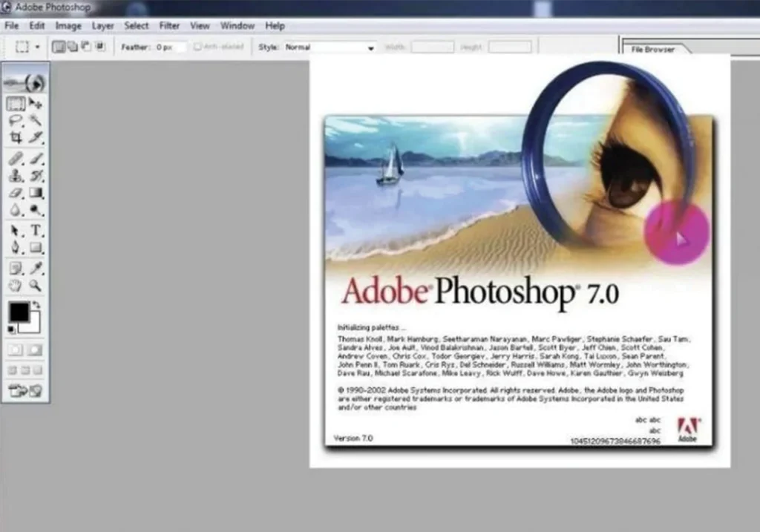760x532 pixels.
Task: Switch to Intersect with selection mode
Action: (x=100, y=47)
